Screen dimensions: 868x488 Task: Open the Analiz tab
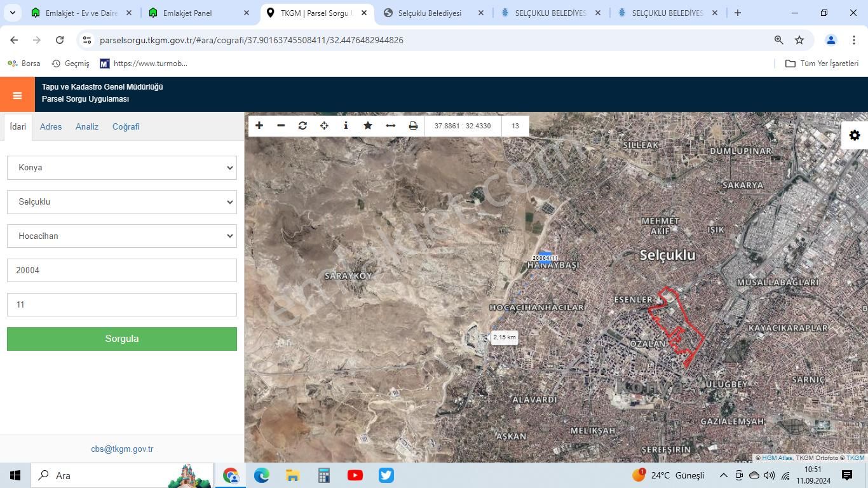pos(87,126)
